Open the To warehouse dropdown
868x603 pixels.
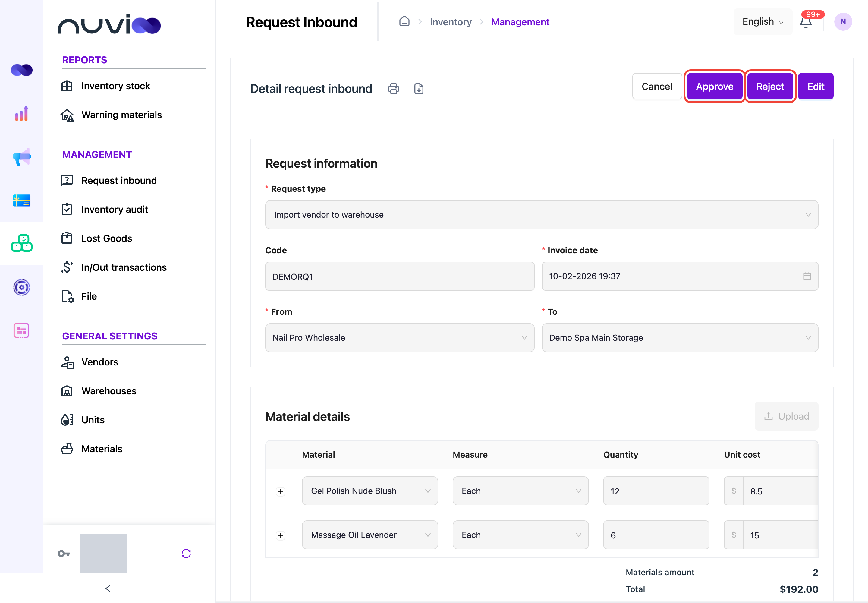point(680,338)
